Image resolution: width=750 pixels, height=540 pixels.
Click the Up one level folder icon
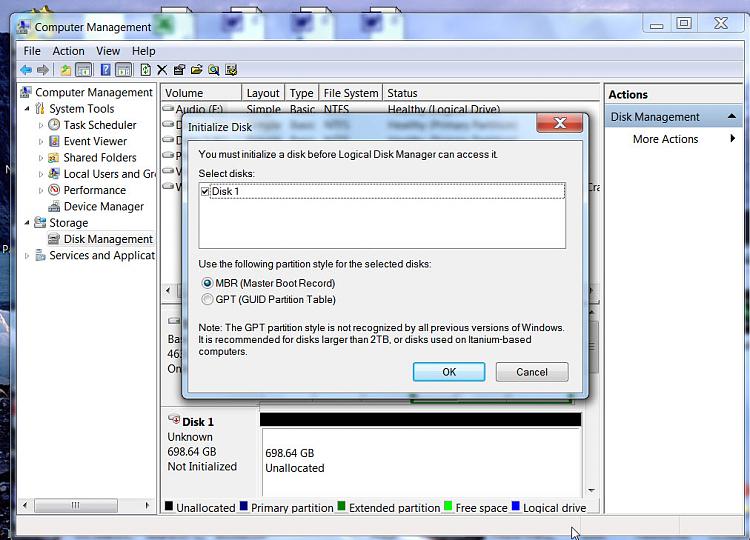[66, 70]
